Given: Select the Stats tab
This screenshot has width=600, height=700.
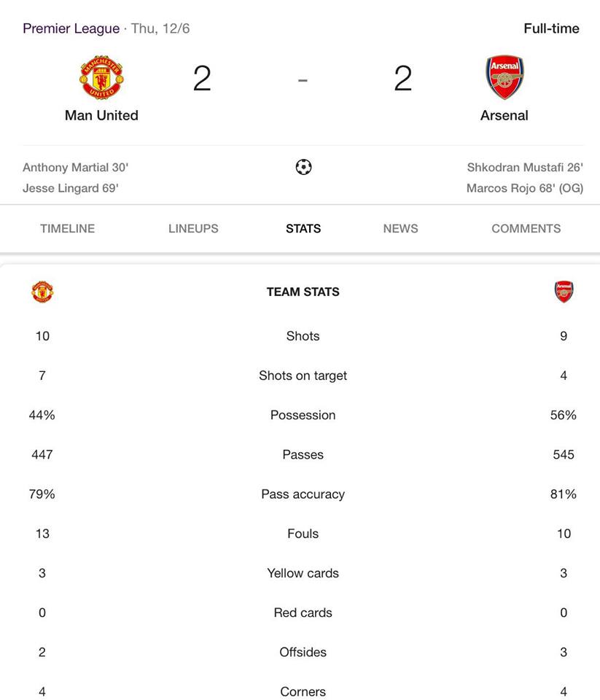Looking at the screenshot, I should click(x=303, y=228).
